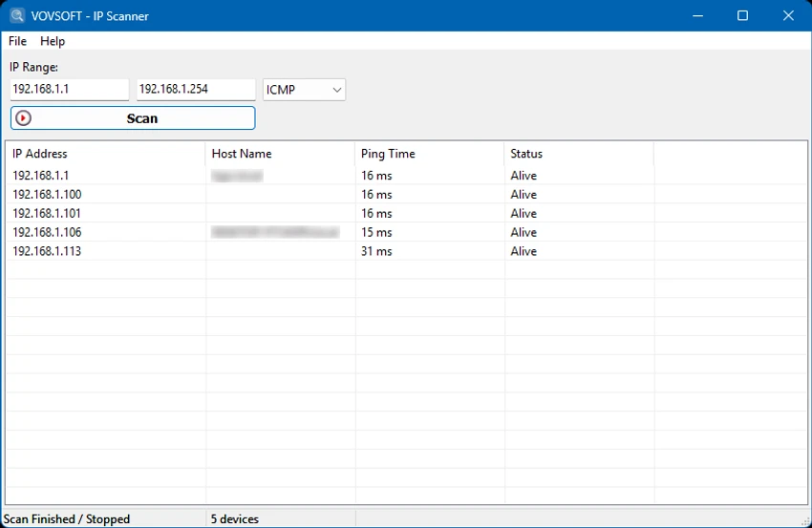Screen dimensions: 812x528
Task: Click blurred host name of 192.168.1.1
Action: pos(237,176)
